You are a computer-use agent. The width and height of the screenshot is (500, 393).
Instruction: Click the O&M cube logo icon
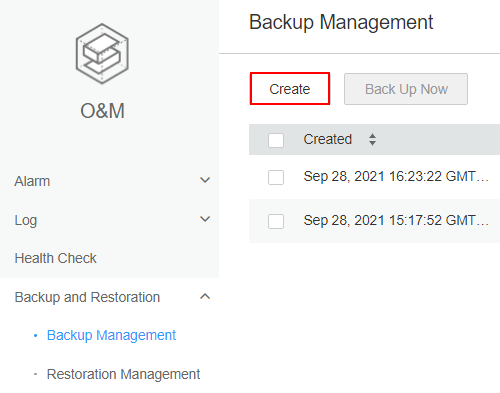tap(102, 53)
